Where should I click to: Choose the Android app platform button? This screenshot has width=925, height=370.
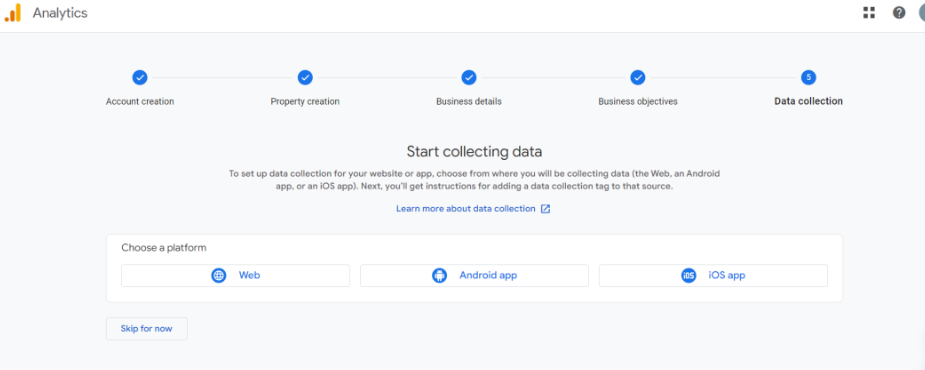tap(474, 276)
